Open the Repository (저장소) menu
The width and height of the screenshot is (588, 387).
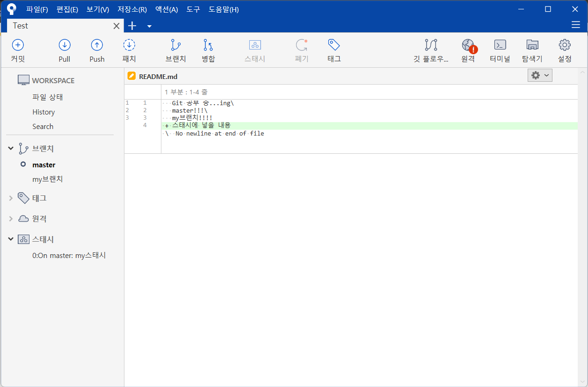132,9
